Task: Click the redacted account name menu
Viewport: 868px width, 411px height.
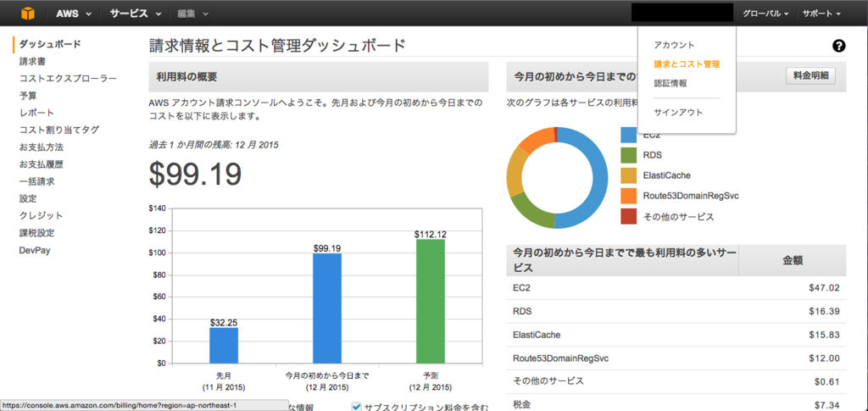Action: 682,12
